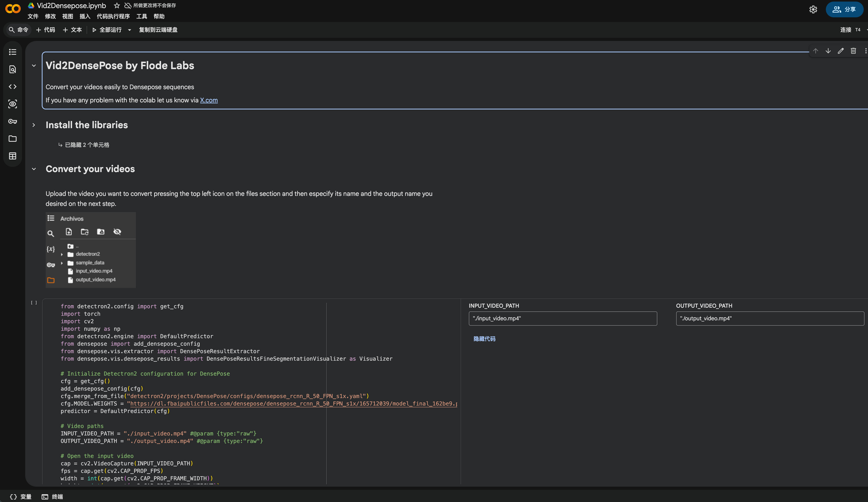Star the Vid2Densepose notebook
Image resolution: width=868 pixels, height=502 pixels.
pos(117,6)
